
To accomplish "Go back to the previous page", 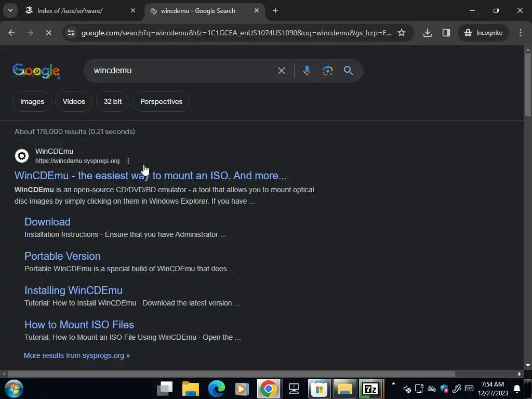I will (x=11, y=33).
